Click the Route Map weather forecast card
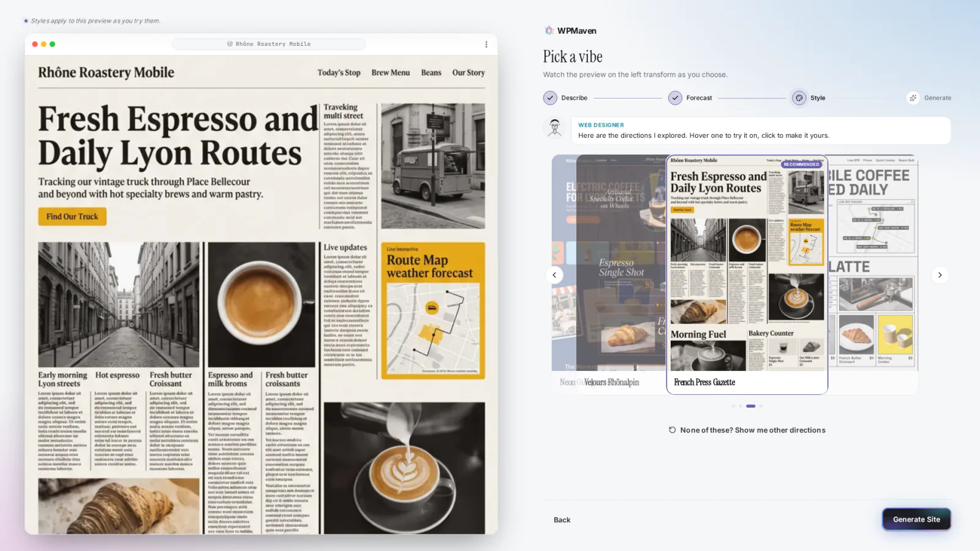Screen dimensions: 980x551 pos(433,310)
